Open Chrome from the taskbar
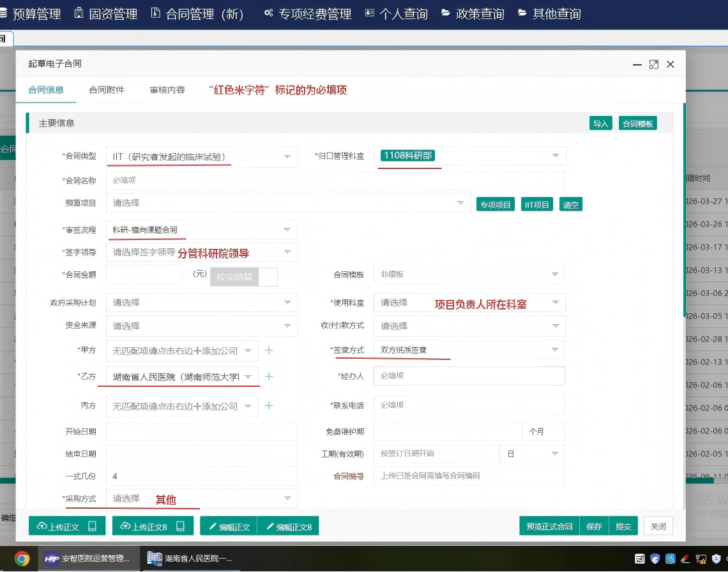728x572 pixels. coord(22,559)
